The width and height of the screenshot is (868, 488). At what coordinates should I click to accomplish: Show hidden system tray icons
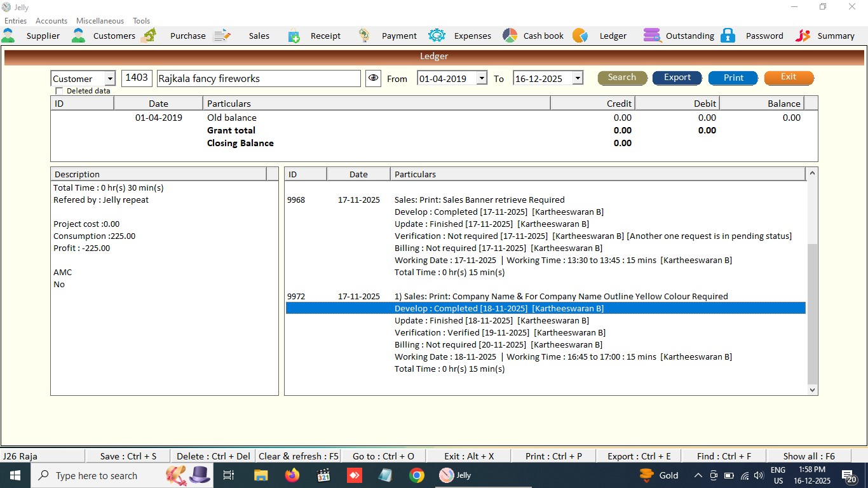(x=698, y=475)
